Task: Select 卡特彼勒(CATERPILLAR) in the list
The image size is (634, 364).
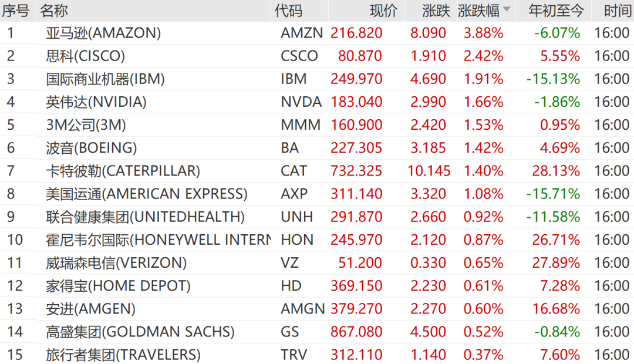Action: click(x=123, y=171)
